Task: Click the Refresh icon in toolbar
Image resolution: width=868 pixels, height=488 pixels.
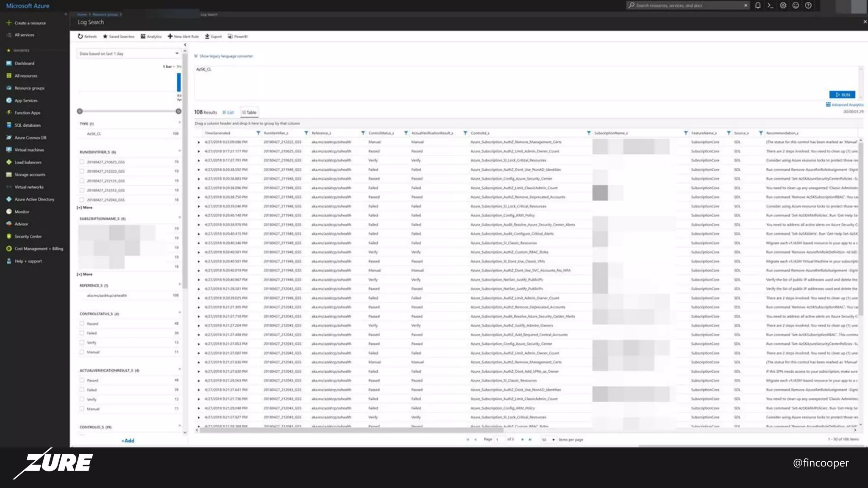Action: tap(80, 36)
